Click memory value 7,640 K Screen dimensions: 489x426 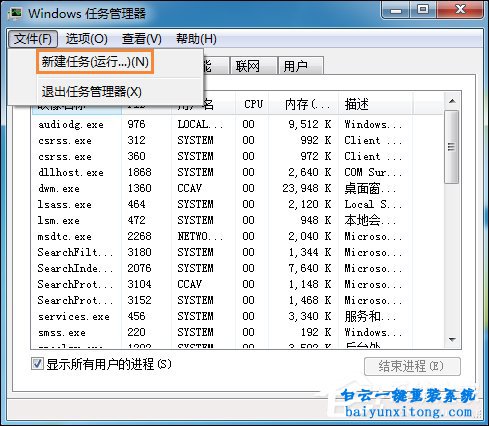coord(310,268)
